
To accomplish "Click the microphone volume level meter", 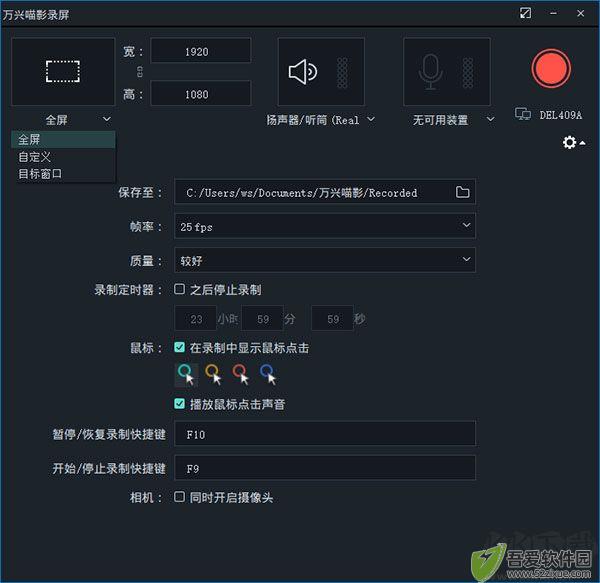I will click(468, 72).
